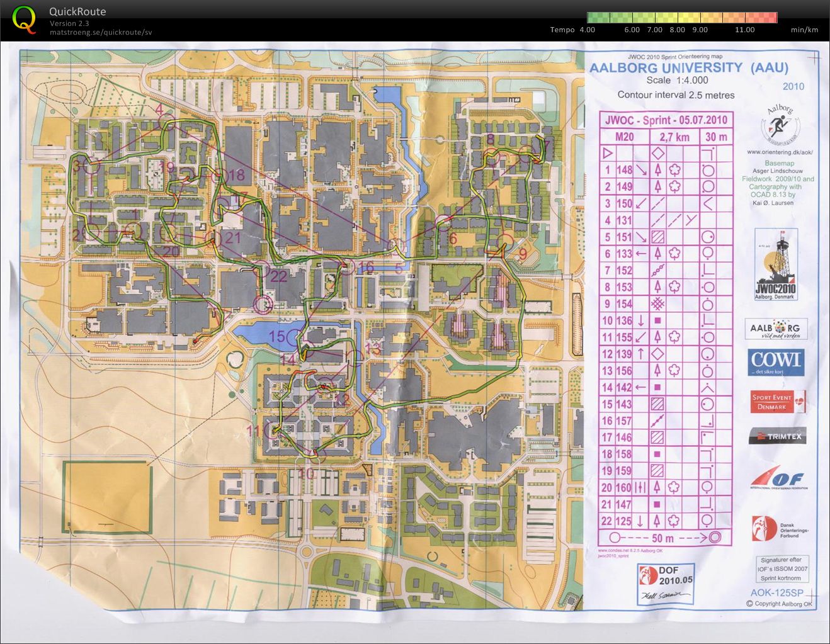Click the blue 2010 year text
The width and height of the screenshot is (830, 644).
(793, 86)
